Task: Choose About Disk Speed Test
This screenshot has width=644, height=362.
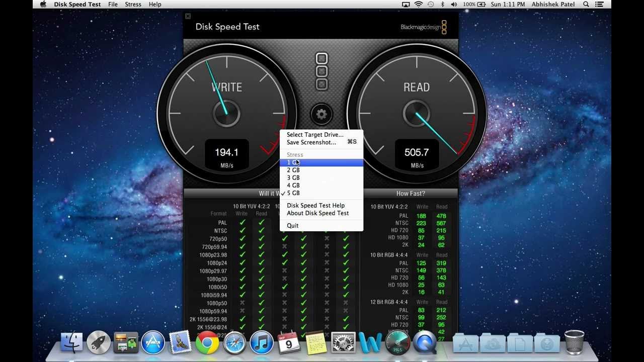Action: 317,213
